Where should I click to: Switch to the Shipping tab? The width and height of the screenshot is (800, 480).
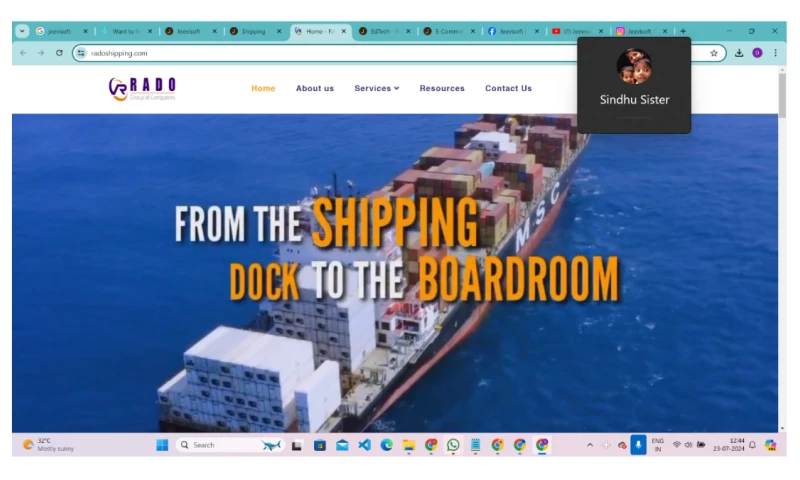255,31
